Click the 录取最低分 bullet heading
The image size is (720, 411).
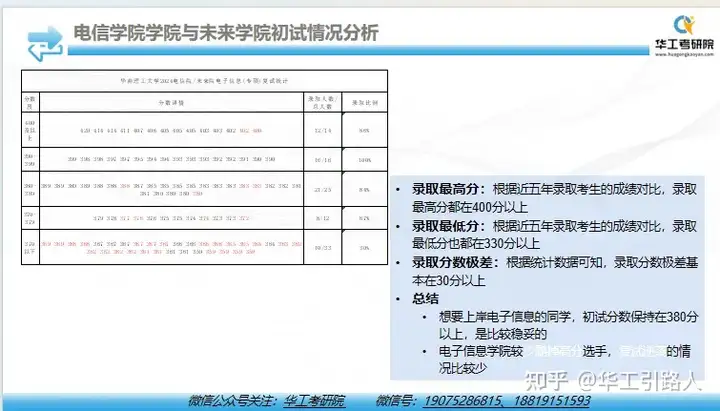(x=448, y=226)
